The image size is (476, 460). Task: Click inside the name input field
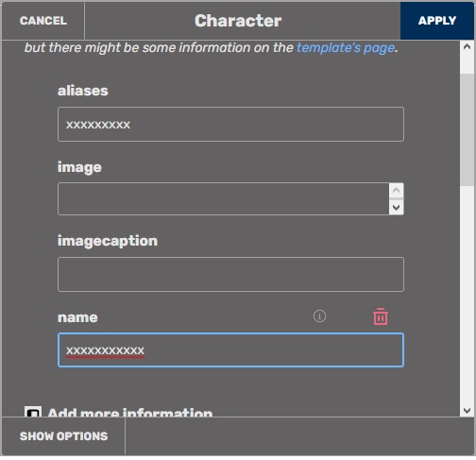(x=230, y=349)
